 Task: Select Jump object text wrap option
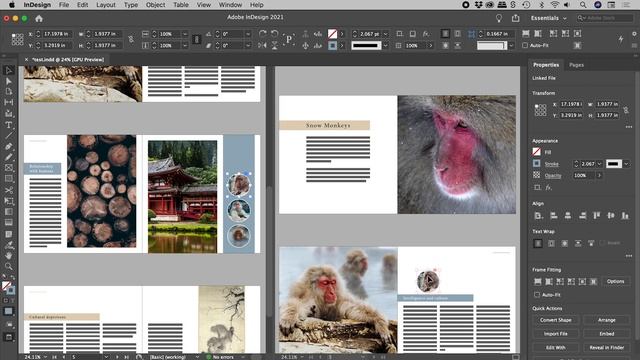tap(578, 243)
